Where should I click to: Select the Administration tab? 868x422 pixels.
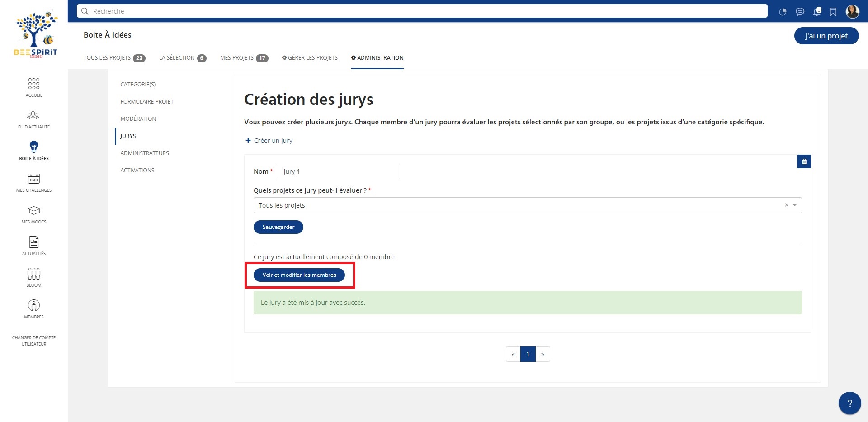(x=377, y=58)
